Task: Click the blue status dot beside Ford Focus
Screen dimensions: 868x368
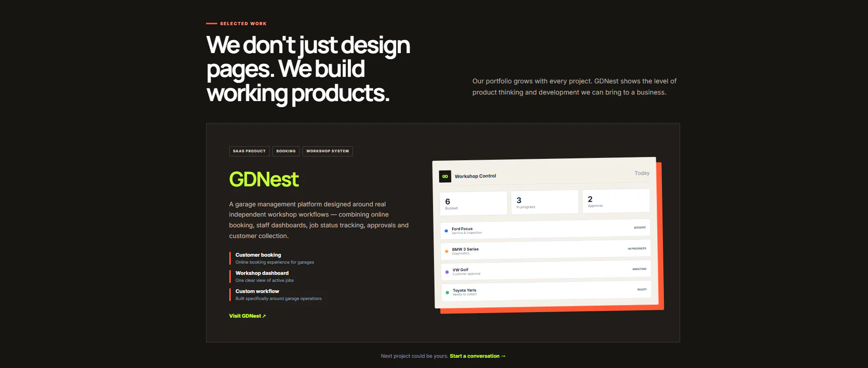Action: coord(446,231)
